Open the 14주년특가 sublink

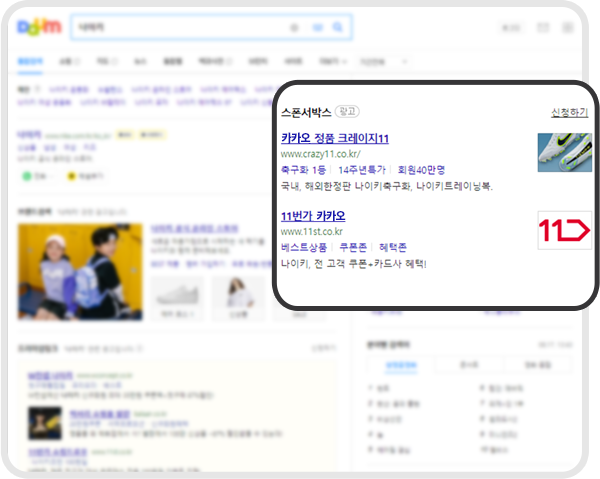(362, 170)
